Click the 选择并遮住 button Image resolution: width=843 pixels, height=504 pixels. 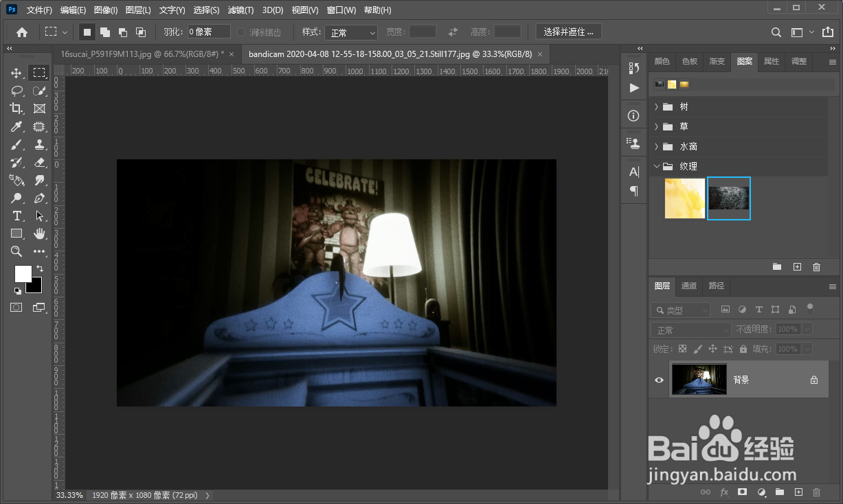point(568,32)
